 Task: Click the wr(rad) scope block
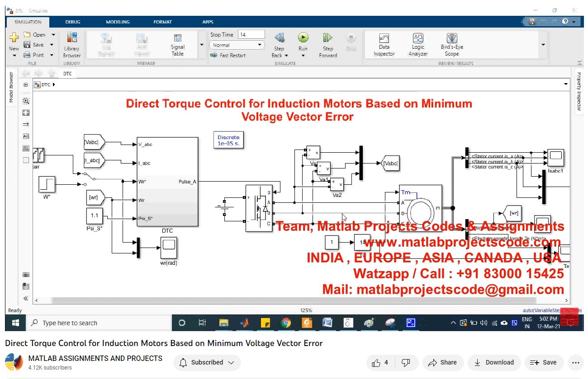169,248
